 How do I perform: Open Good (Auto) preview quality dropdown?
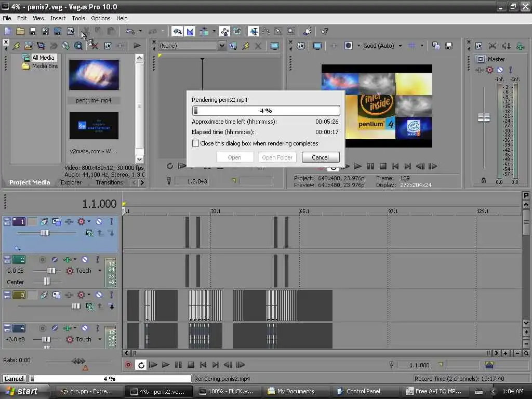point(401,46)
